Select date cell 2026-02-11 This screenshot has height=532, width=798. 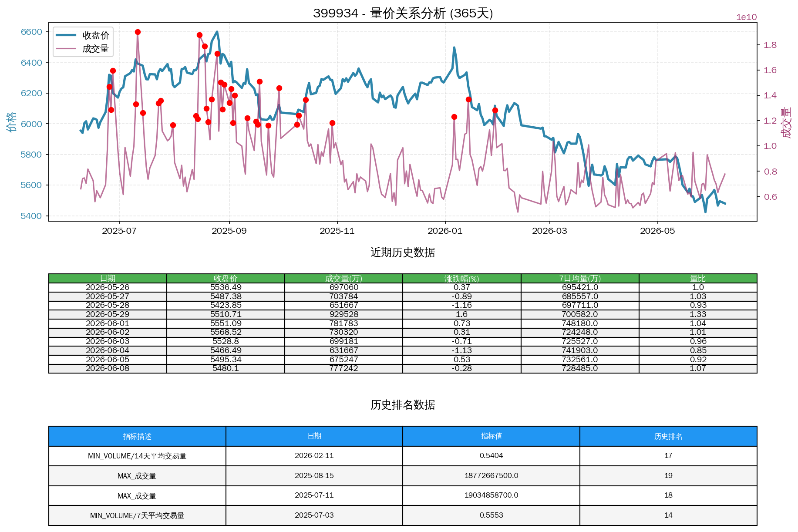pyautogui.click(x=314, y=456)
